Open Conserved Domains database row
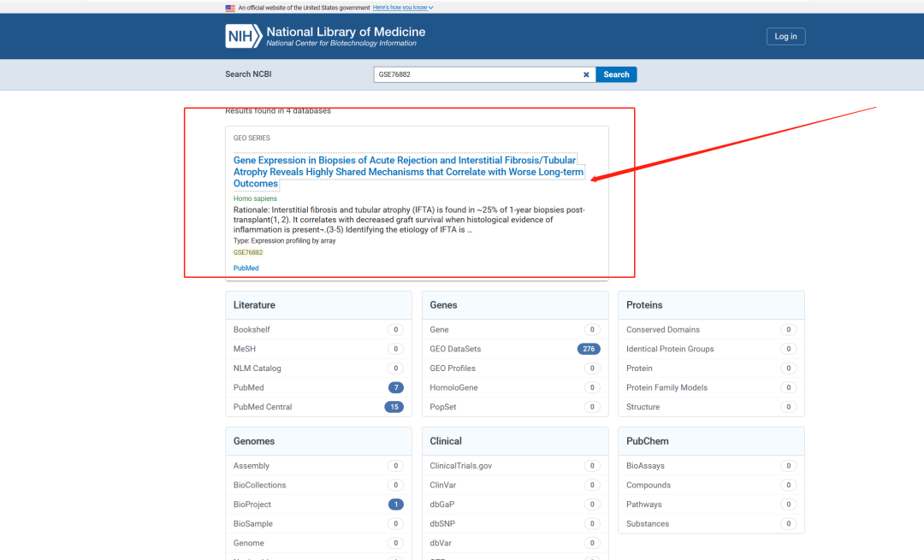The width and height of the screenshot is (924, 560). [x=711, y=330]
